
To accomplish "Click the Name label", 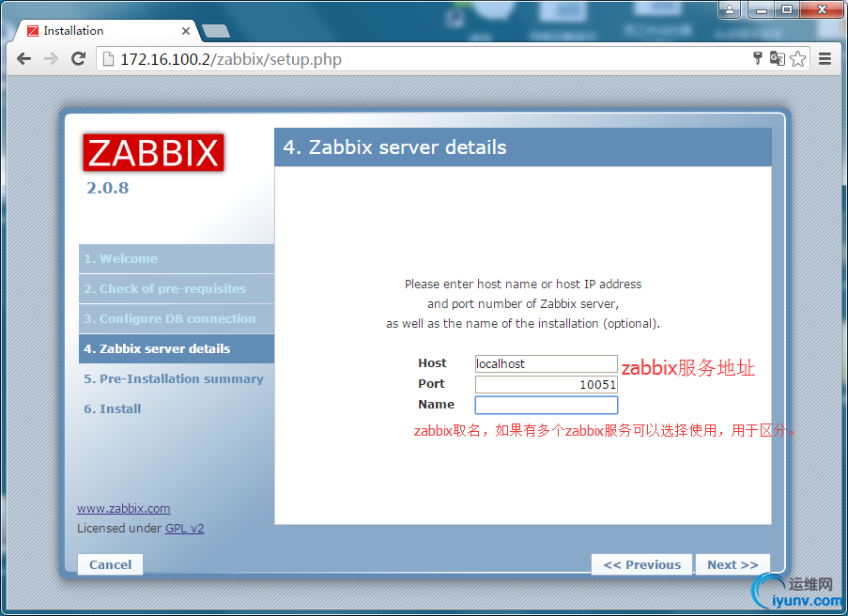I will 436,404.
